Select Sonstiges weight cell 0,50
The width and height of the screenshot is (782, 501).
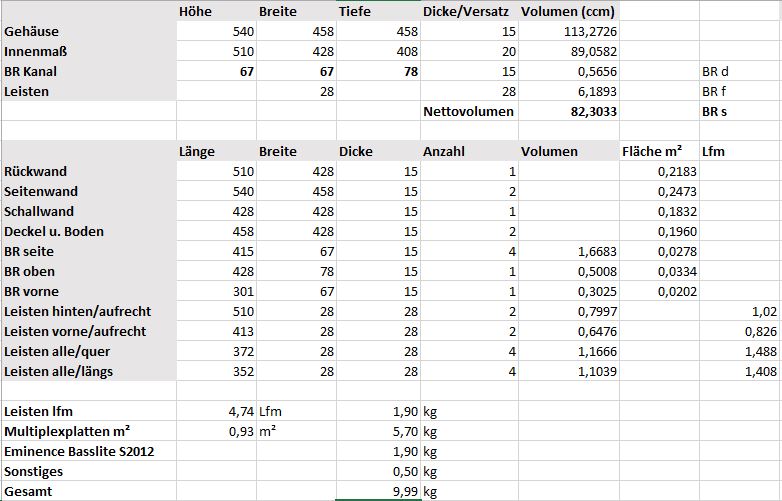(x=379, y=471)
